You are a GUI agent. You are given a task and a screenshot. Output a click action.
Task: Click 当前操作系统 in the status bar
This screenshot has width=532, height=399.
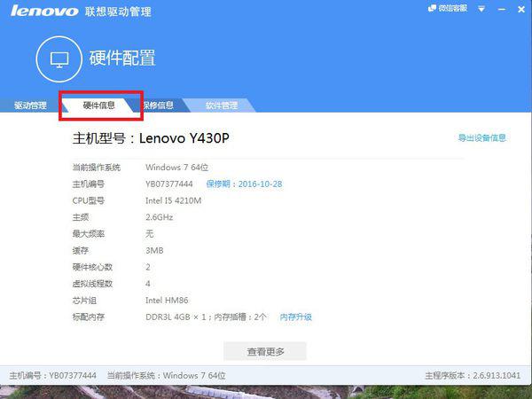pyautogui.click(x=167, y=376)
